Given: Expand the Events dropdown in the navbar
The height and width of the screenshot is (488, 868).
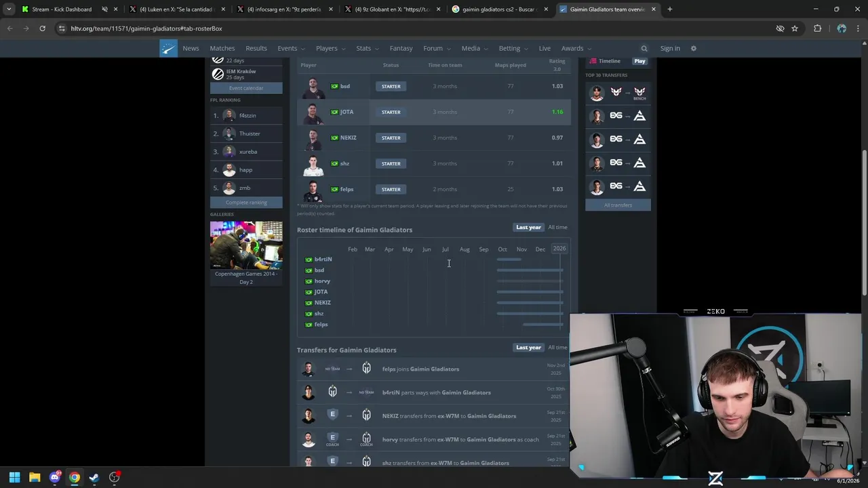Looking at the screenshot, I should point(291,48).
